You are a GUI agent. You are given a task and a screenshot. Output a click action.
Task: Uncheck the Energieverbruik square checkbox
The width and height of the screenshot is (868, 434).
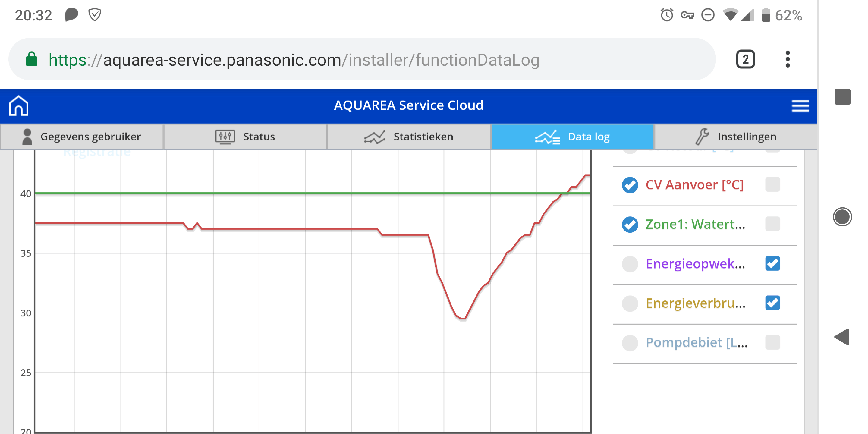(x=772, y=303)
